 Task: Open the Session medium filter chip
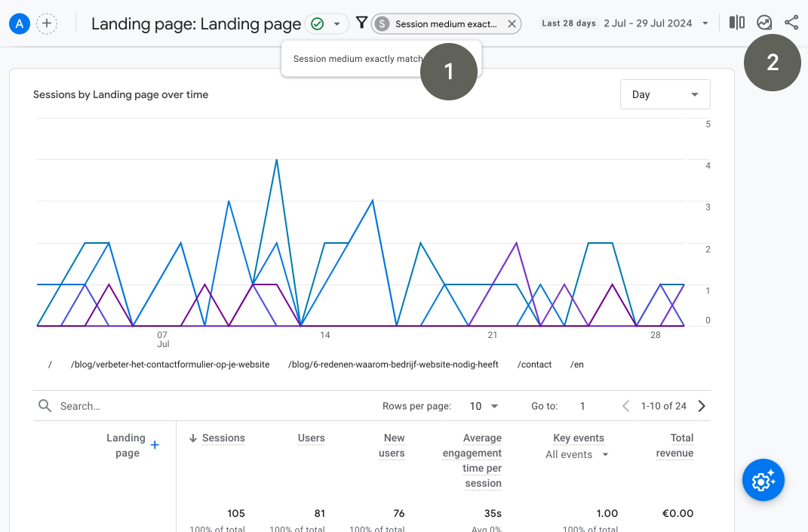[x=446, y=23]
